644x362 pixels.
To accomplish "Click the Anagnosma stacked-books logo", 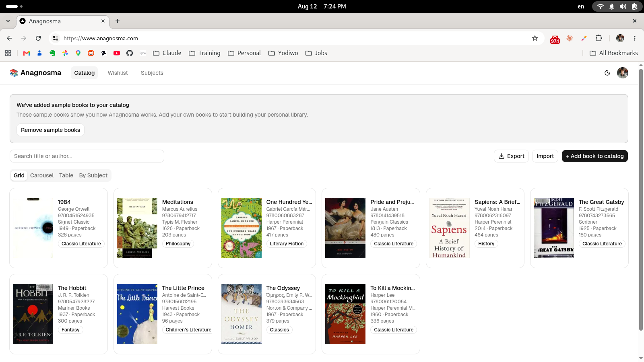I will point(14,73).
